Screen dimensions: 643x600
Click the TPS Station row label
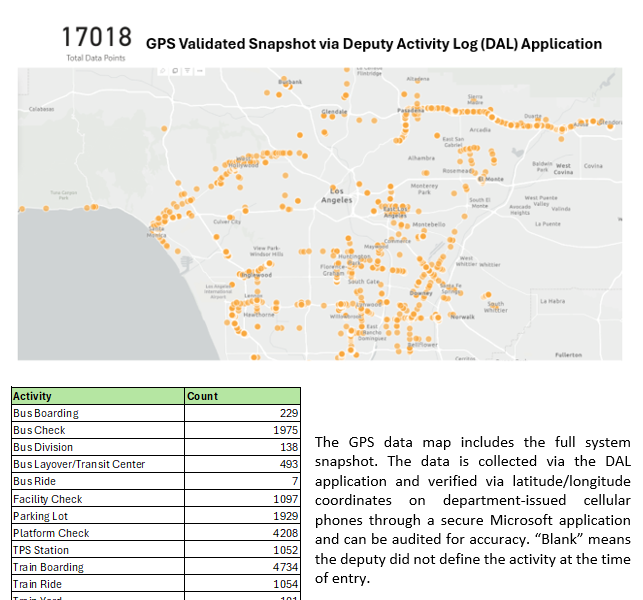40,550
